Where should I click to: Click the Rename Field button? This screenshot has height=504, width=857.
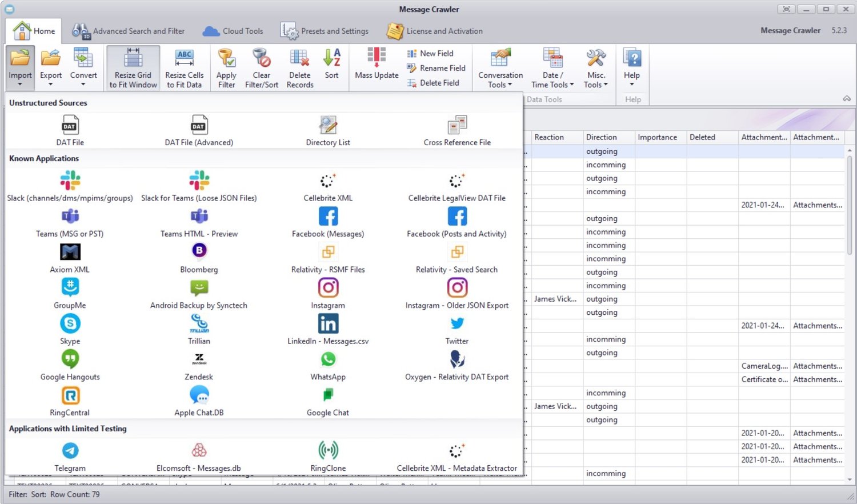[x=436, y=68]
